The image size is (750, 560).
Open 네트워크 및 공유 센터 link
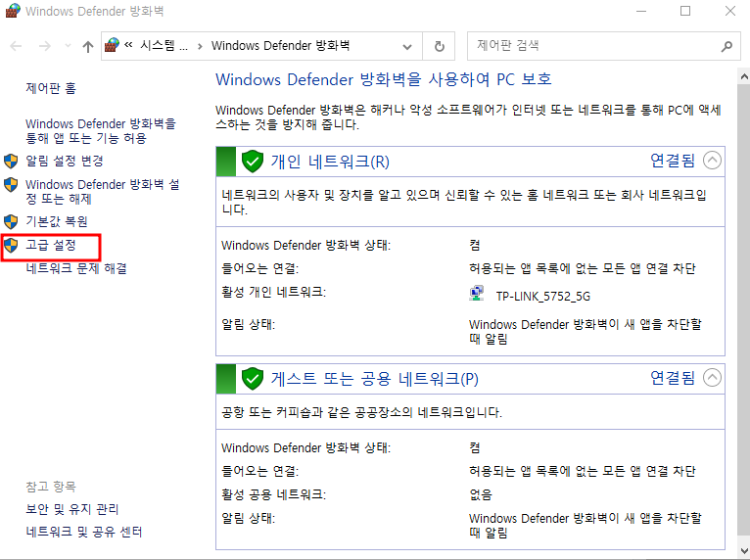pos(83,532)
